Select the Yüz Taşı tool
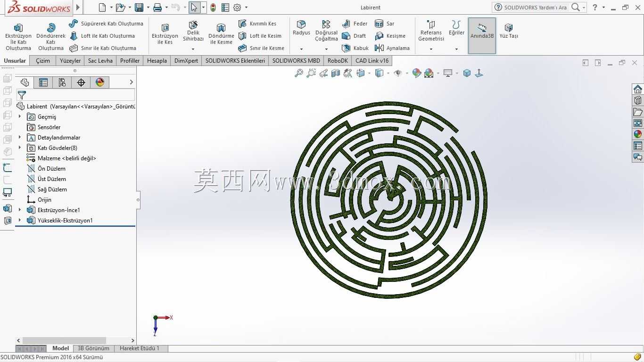 tap(509, 31)
